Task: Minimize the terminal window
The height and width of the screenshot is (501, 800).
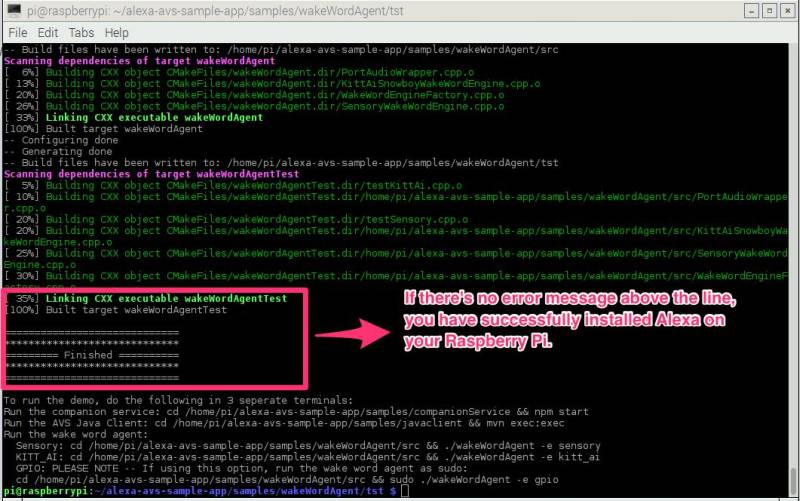Action: pos(751,11)
